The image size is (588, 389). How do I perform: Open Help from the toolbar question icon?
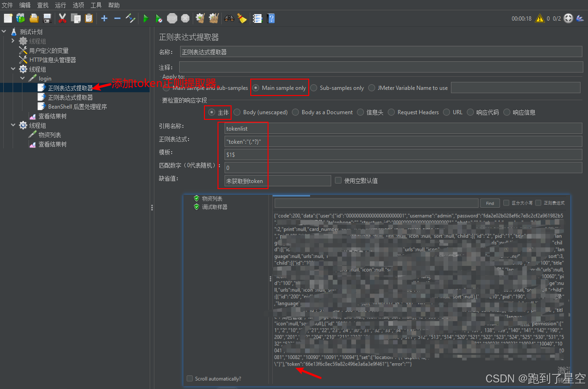pos(271,18)
